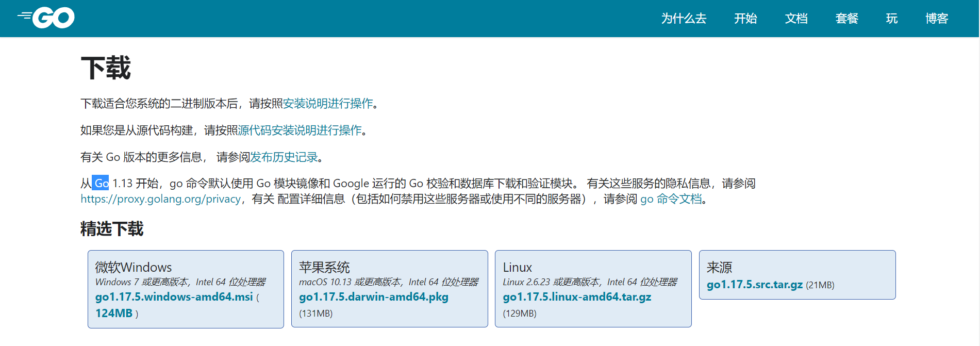Download go1.17.5.linux-amd64.tar.gz archive

pos(577,297)
